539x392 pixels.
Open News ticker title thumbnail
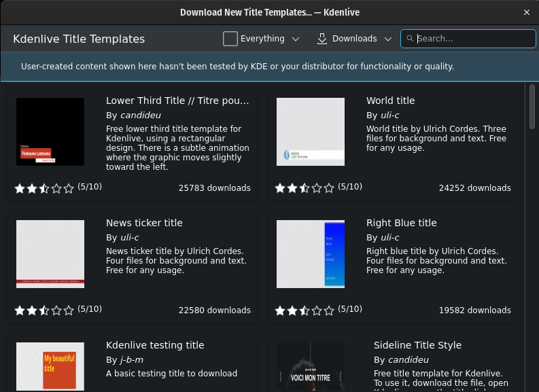(x=50, y=254)
